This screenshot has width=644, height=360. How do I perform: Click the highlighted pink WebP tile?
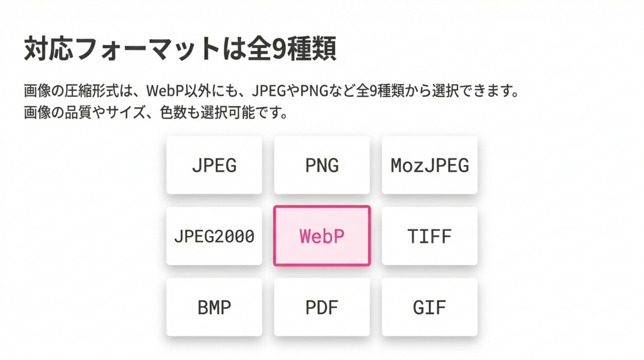[x=322, y=236]
